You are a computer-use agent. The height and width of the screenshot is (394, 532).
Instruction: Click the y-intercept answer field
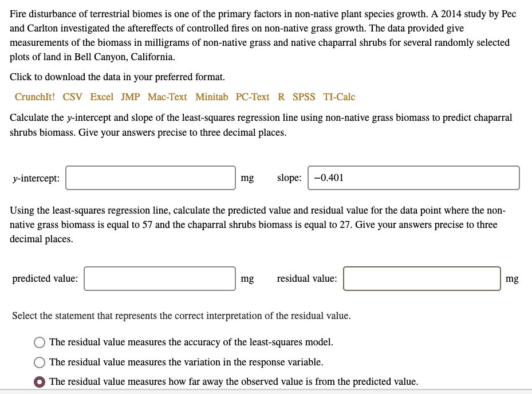[151, 178]
